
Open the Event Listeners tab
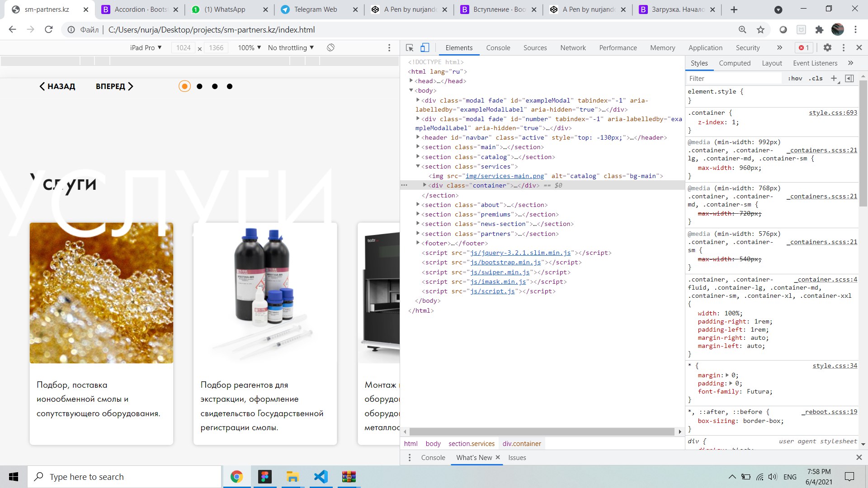coord(815,63)
